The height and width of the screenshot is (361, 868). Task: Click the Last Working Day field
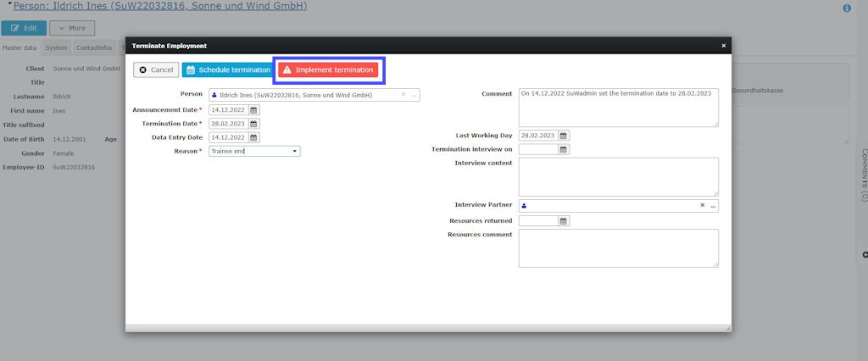538,136
